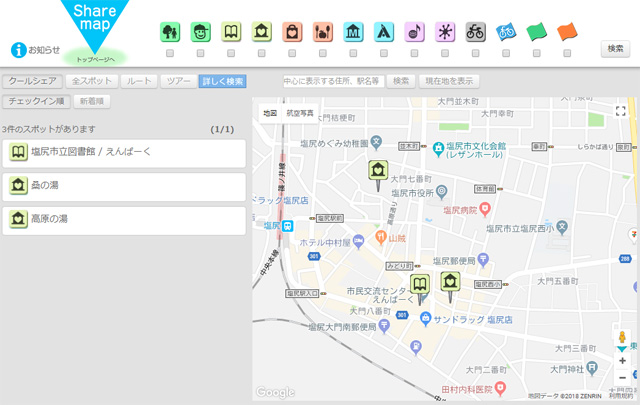Click the address search input field

[x=332, y=81]
